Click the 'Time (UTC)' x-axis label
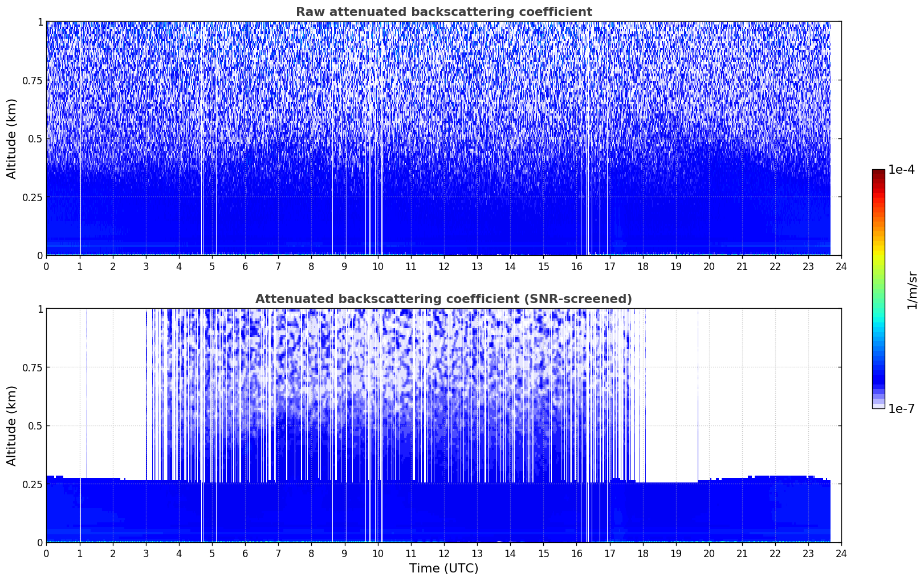Screen dimensions: 924x581 (443, 568)
